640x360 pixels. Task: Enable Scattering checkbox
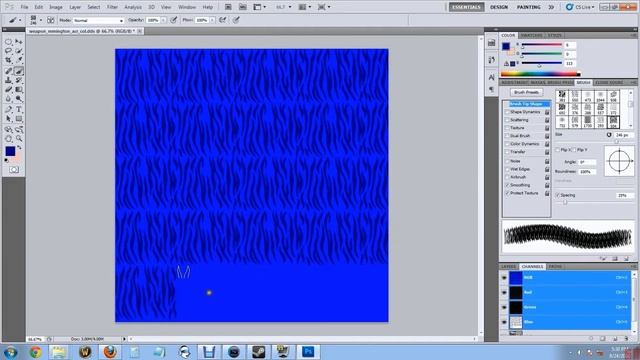tap(507, 120)
